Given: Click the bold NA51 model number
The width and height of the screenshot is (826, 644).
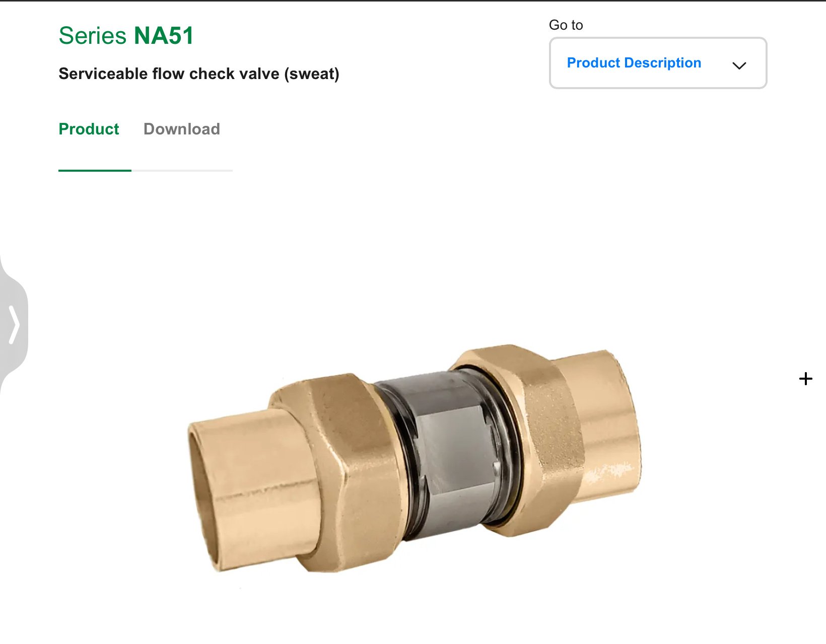Looking at the screenshot, I should click(x=164, y=36).
